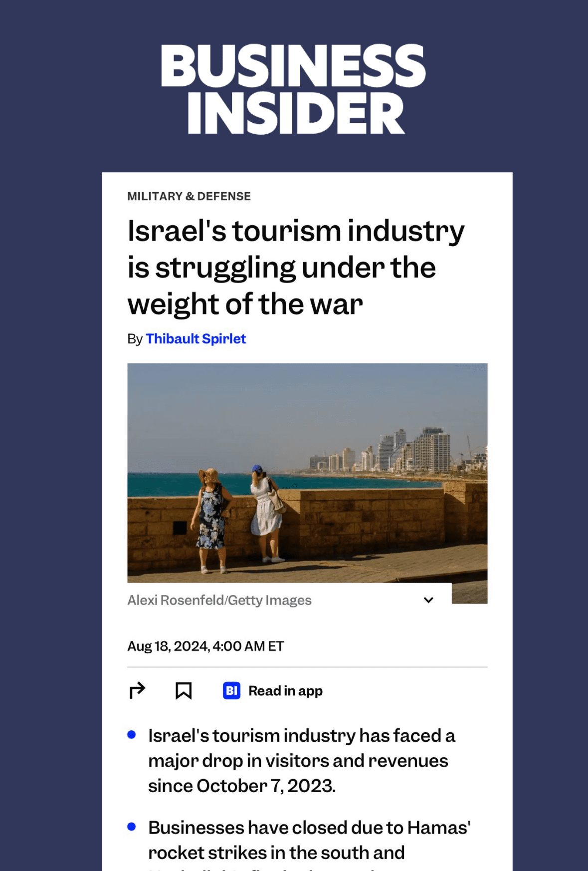Click the first blue bullet dot
The width and height of the screenshot is (588, 871).
[132, 735]
